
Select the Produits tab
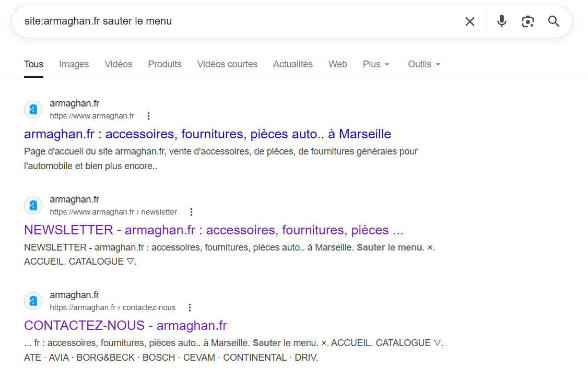coord(164,64)
